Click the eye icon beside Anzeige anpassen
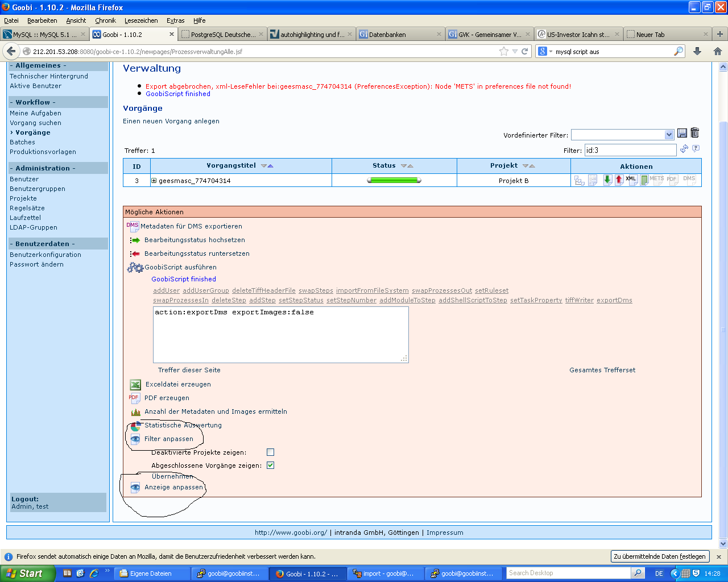The height and width of the screenshot is (582, 728). click(x=135, y=488)
